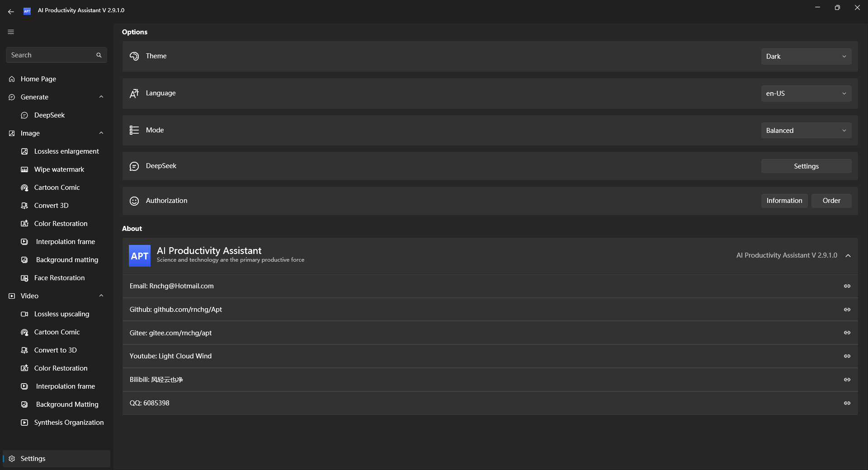Click the Image Convert 3D icon

pos(24,206)
